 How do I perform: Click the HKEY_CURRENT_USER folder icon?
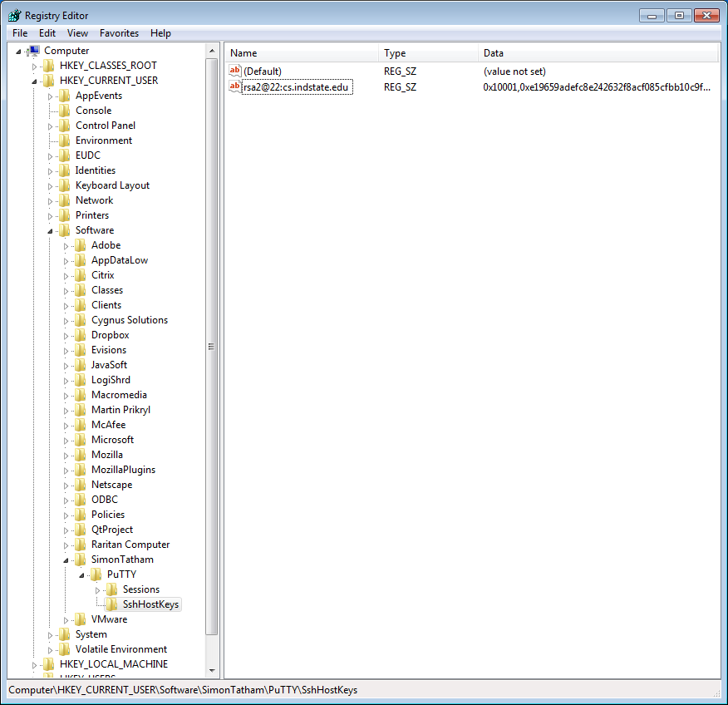click(x=49, y=81)
